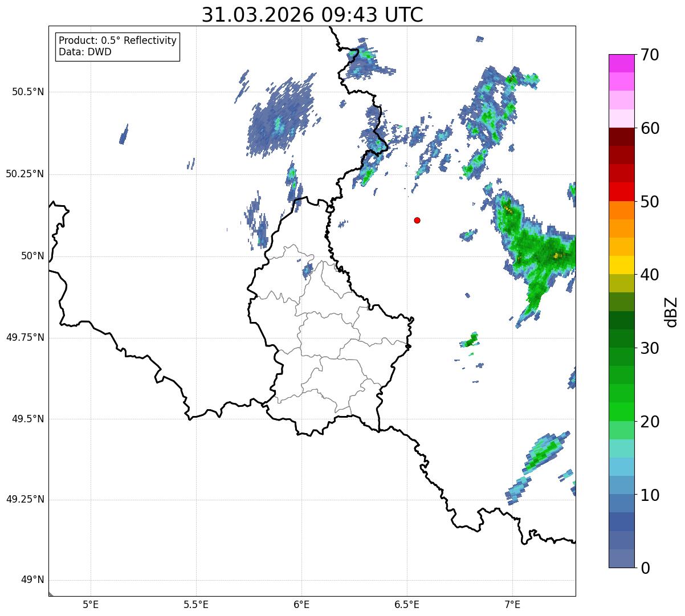Click the 50.5°N latitude label

point(27,92)
